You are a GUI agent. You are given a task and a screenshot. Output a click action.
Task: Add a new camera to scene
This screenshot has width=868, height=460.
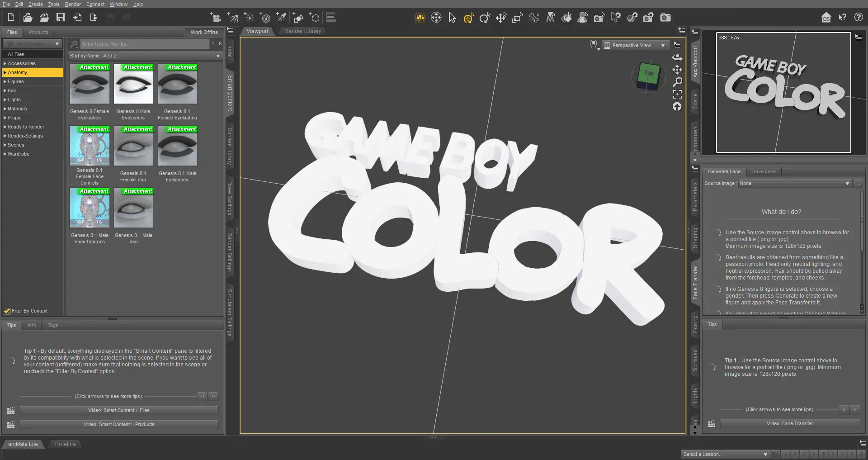pos(216,18)
